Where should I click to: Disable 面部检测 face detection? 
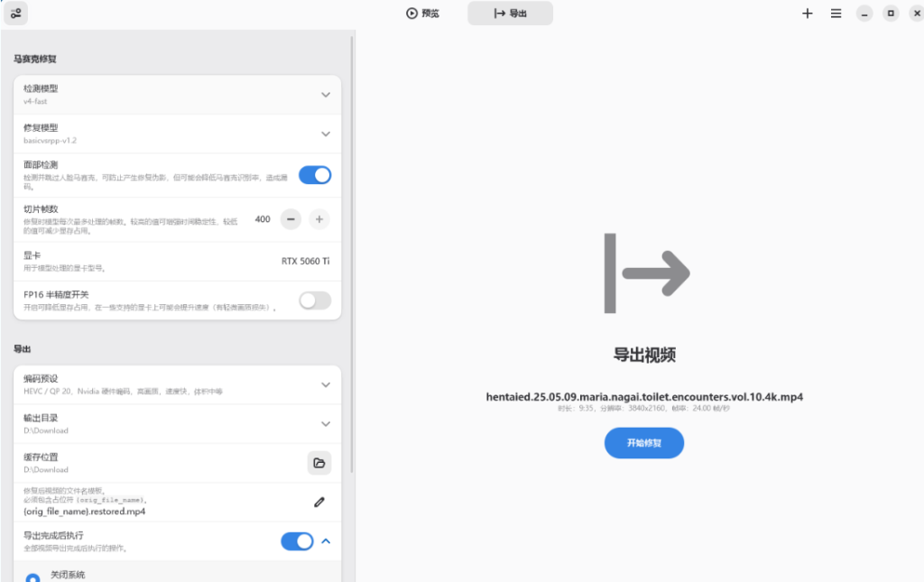[x=314, y=174]
